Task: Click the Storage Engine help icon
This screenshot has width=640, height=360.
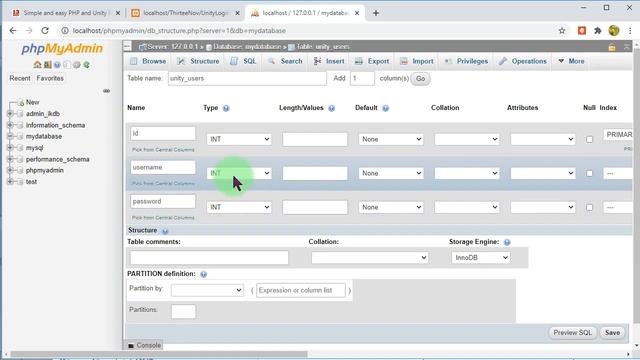Action: tap(507, 242)
